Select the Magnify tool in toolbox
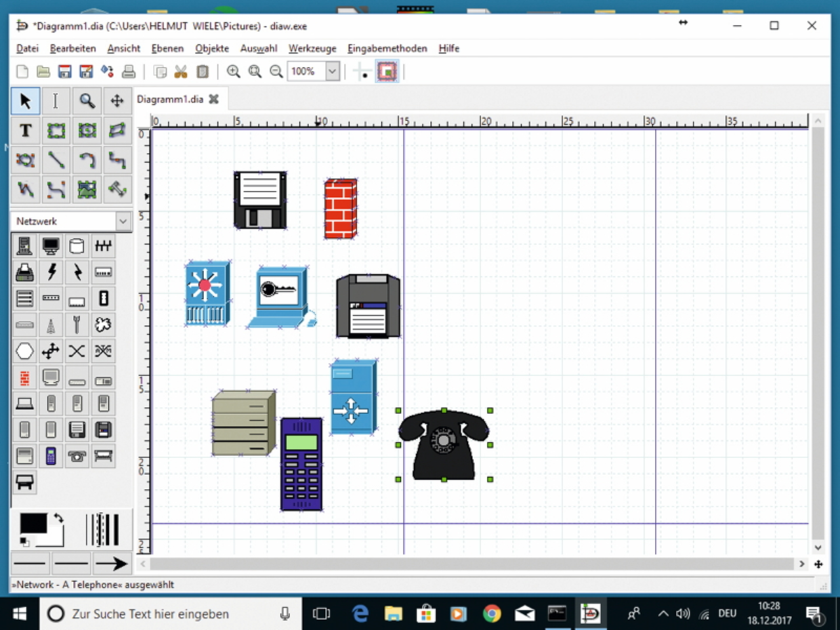Image resolution: width=840 pixels, height=630 pixels. coord(87,100)
